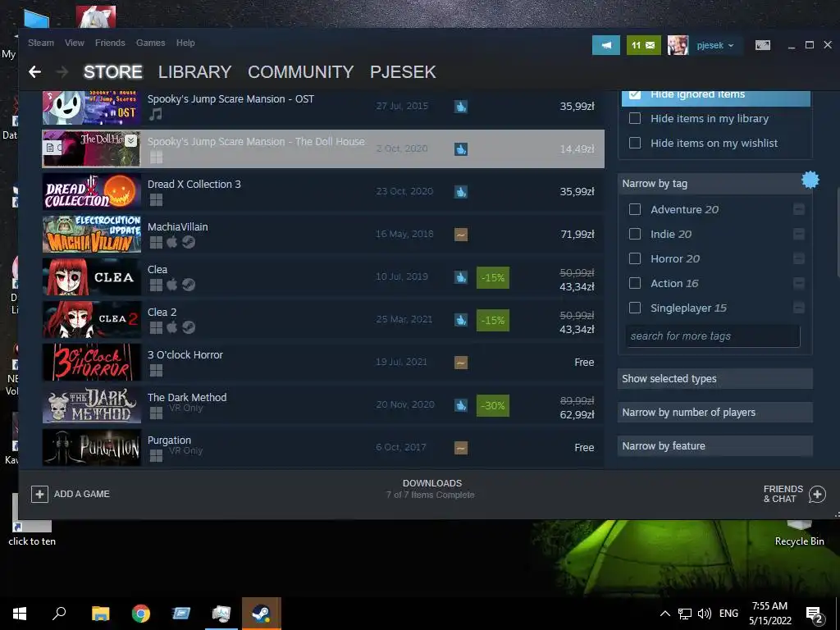
Task: Click mixed review icon for Purgation
Action: (x=461, y=447)
